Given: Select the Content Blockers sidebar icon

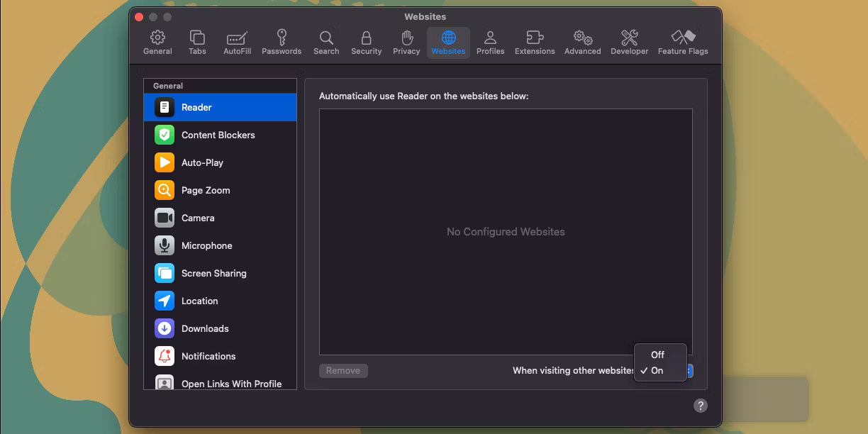Looking at the screenshot, I should [164, 135].
